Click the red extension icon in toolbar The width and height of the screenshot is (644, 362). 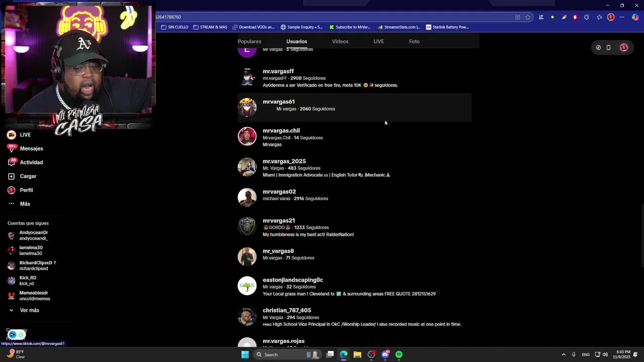(575, 17)
